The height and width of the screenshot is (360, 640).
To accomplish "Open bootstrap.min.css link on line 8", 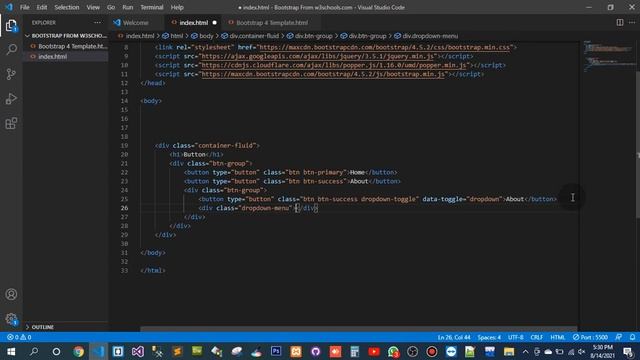I will [384, 47].
